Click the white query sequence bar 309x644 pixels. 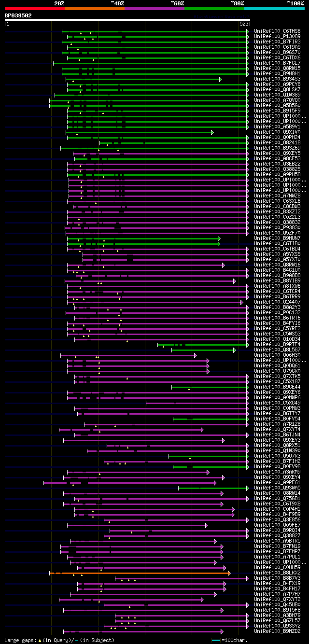[x=127, y=20]
